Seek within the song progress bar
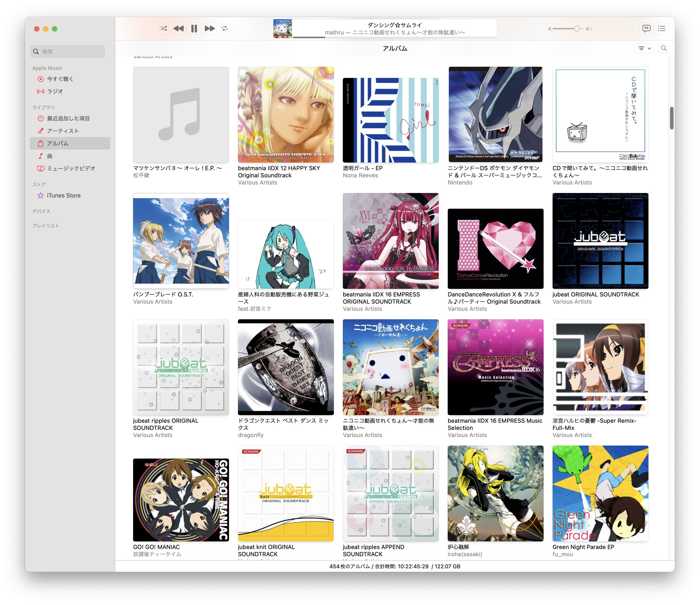This screenshot has height=605, width=700. (395, 37)
